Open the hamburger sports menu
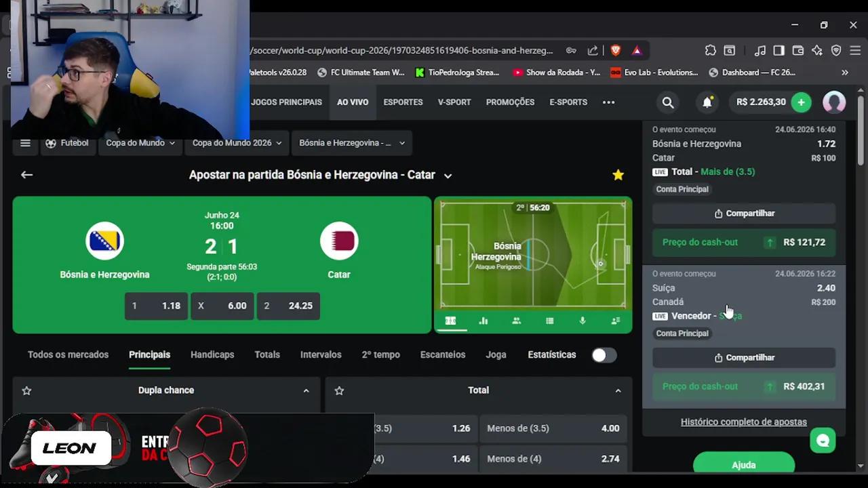The height and width of the screenshot is (488, 868). tap(25, 143)
